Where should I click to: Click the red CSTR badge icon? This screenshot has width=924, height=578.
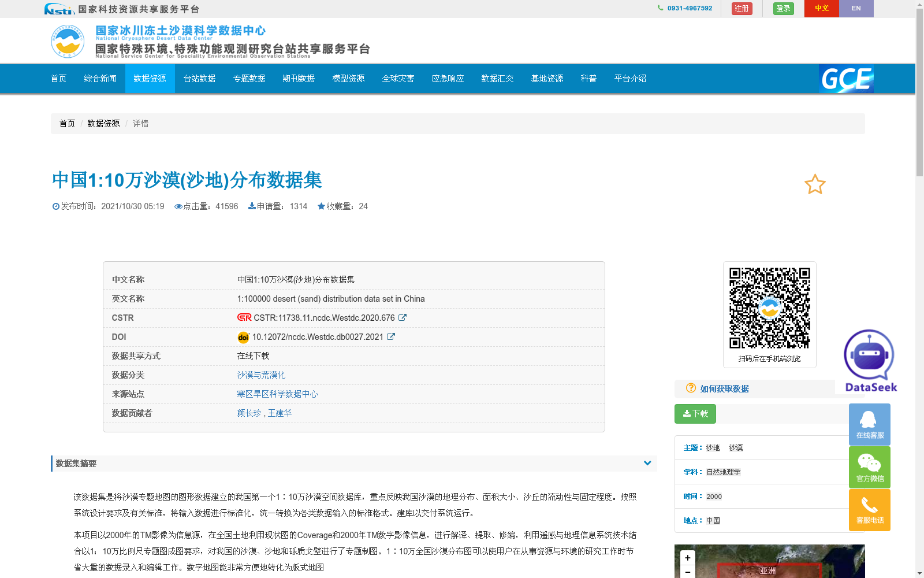[x=244, y=317]
